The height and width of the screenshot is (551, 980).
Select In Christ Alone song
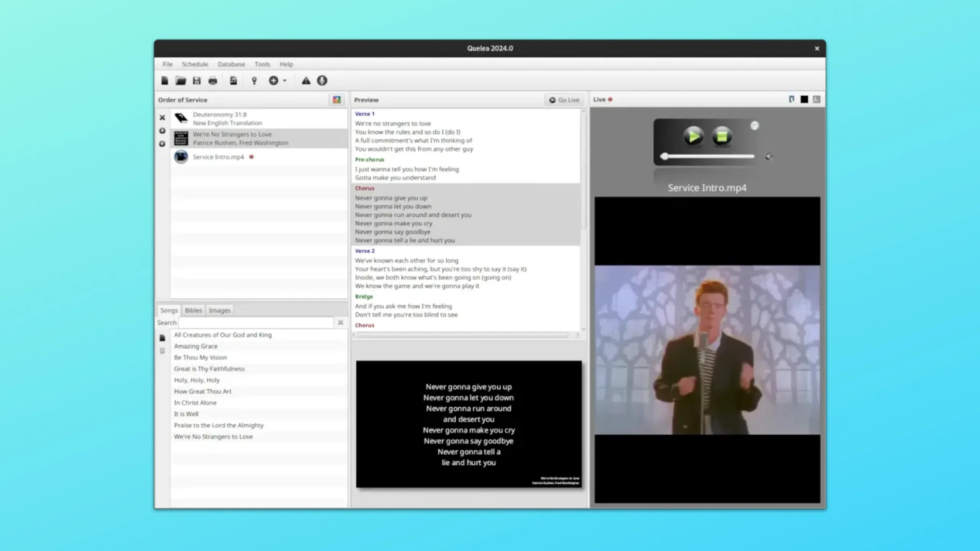[259, 403]
